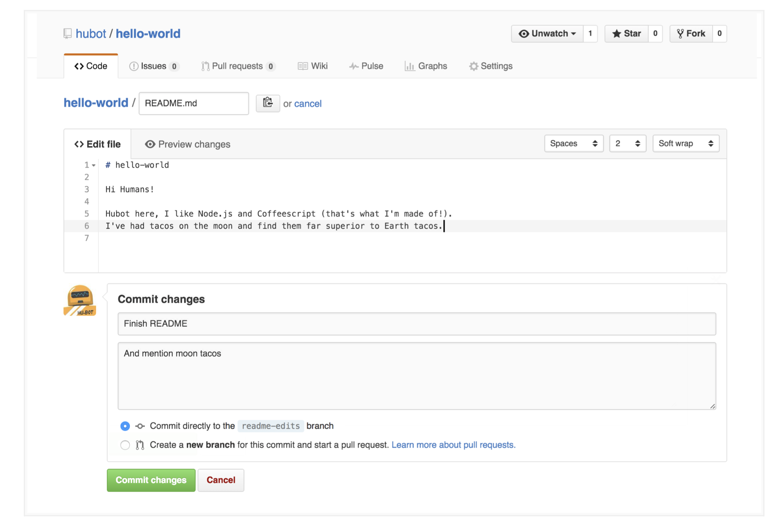Star the hello-world repository
The width and height of the screenshot is (782, 532).
coord(626,34)
